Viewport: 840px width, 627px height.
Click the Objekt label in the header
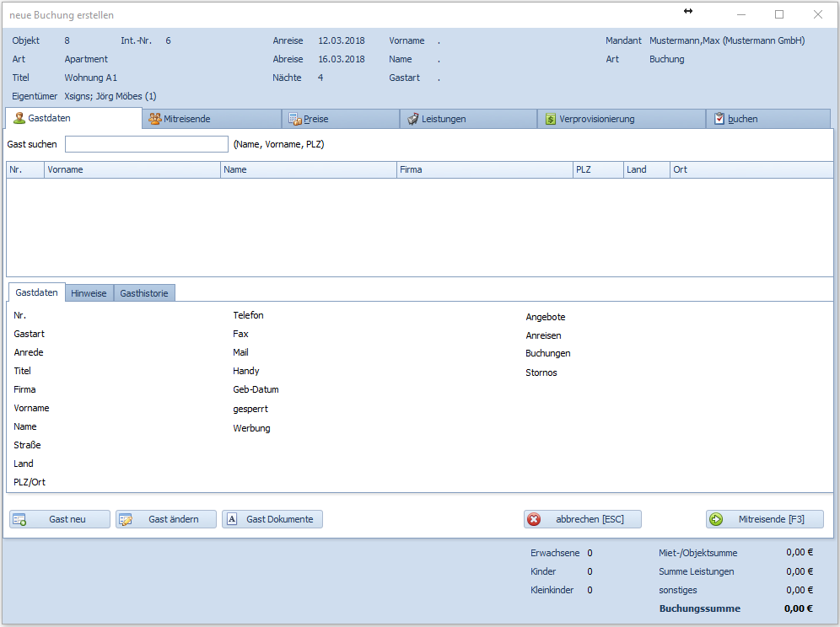pos(25,40)
